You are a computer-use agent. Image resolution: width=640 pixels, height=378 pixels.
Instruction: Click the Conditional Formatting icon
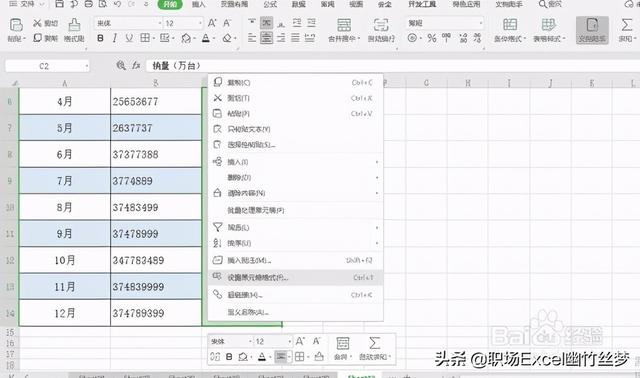pos(510,25)
